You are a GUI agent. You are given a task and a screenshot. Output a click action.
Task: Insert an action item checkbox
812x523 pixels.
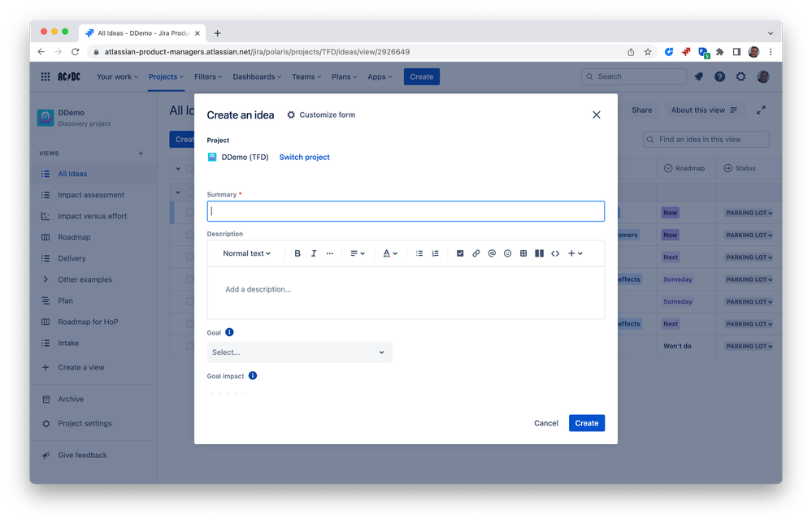[x=460, y=253]
